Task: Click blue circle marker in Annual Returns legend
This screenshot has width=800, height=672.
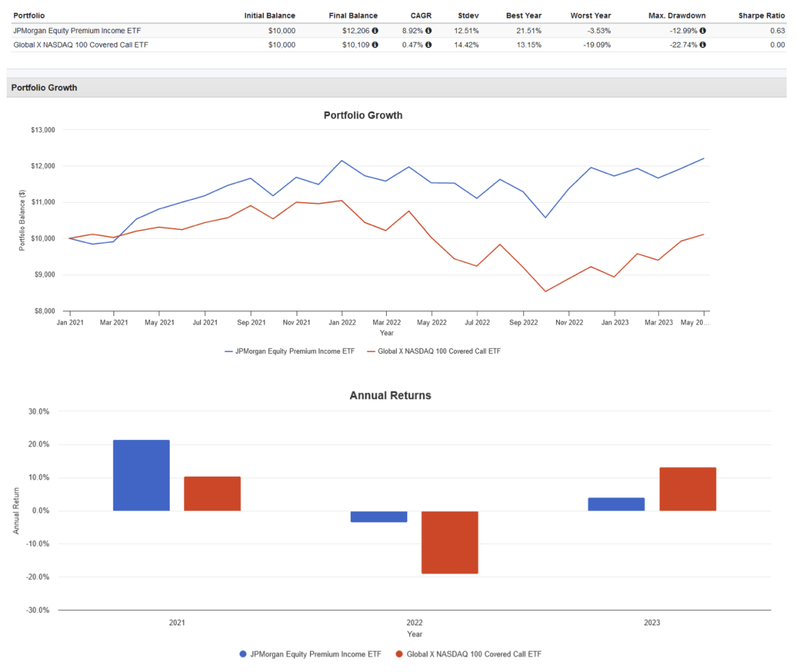Action: pos(243,654)
